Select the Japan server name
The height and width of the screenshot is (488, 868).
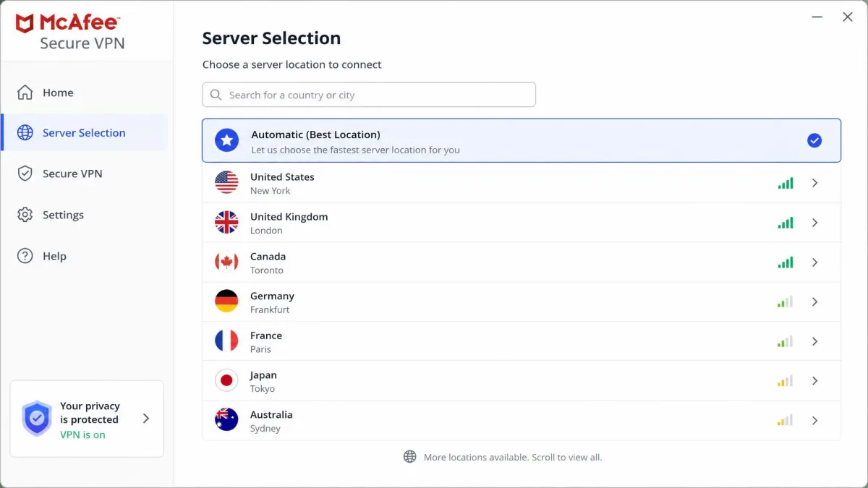(263, 375)
